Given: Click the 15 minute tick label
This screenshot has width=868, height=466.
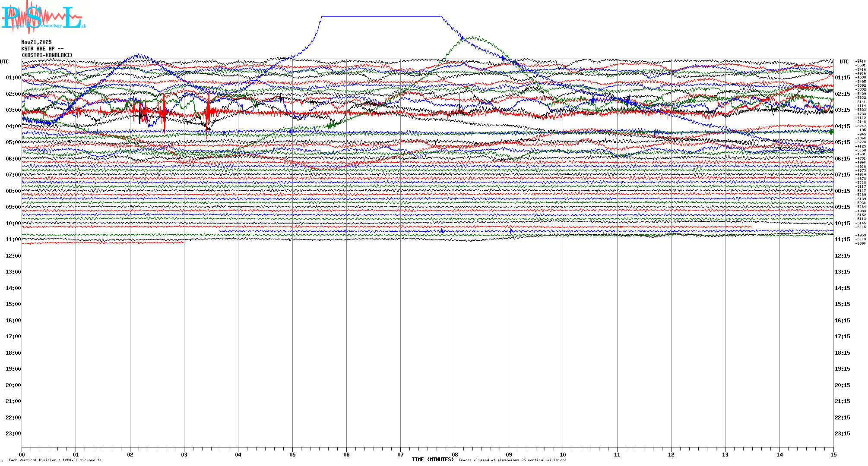Looking at the screenshot, I should click(x=833, y=454).
